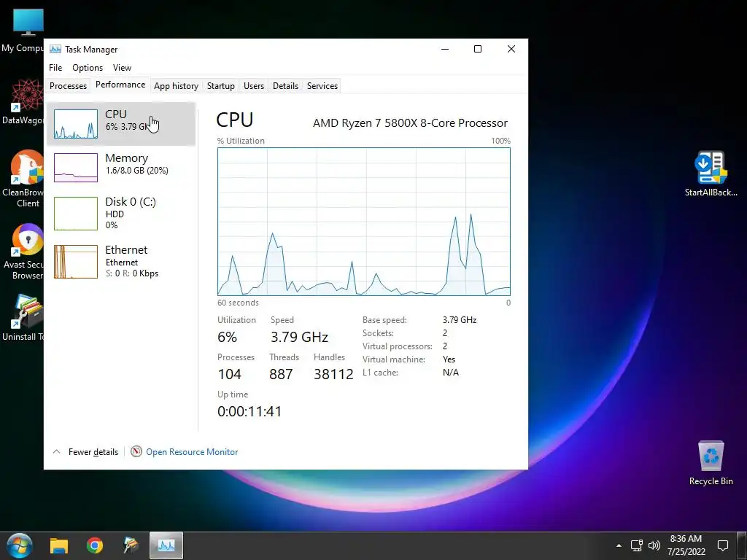Open the paint tool taskbar icon
This screenshot has width=747, height=560.
click(130, 545)
